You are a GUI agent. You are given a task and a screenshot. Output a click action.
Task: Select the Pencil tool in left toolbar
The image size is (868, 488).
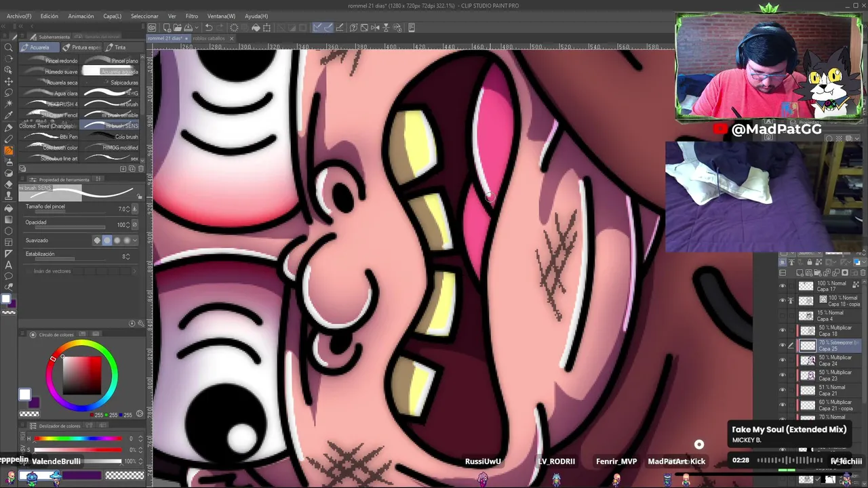[x=8, y=139]
